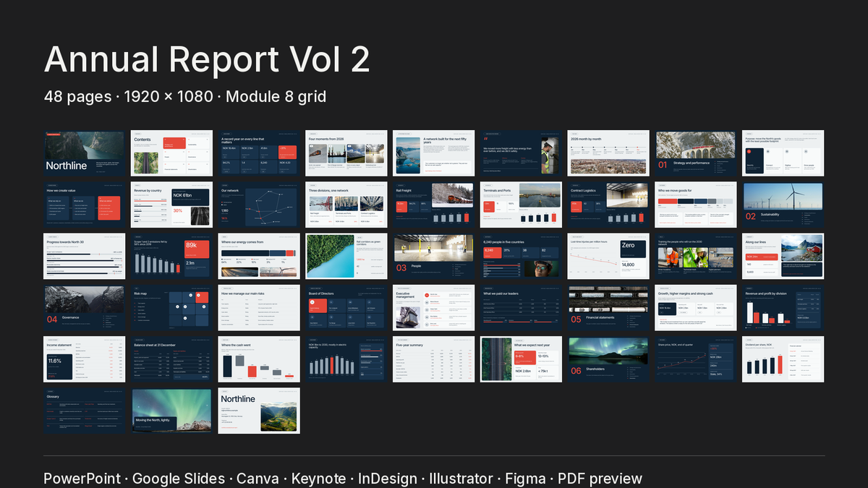
Task: Select the 'What we paid our leaders' slide
Action: pos(522,307)
